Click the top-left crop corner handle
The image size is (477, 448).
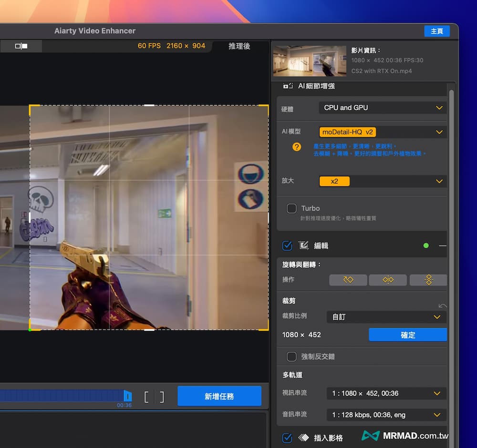(x=33, y=109)
